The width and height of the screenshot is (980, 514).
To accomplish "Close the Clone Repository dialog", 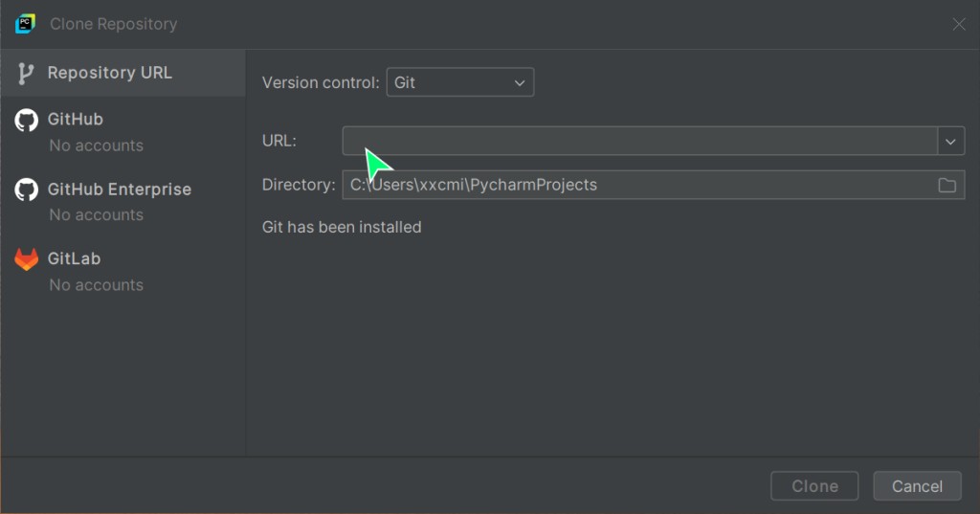I will 959,24.
